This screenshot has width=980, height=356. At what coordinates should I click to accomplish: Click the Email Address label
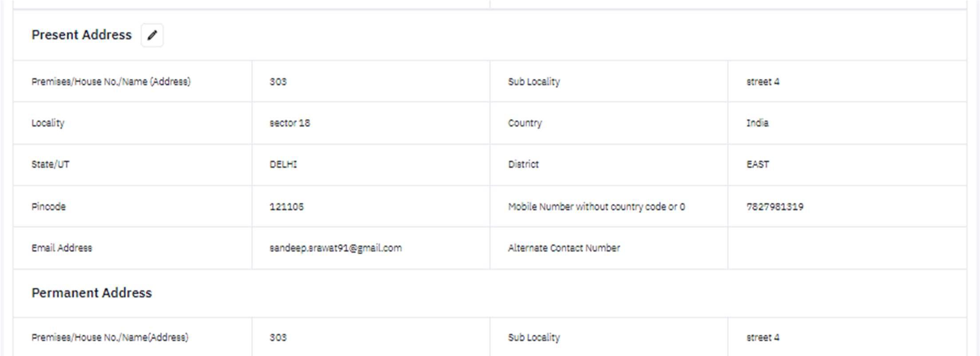click(x=62, y=248)
